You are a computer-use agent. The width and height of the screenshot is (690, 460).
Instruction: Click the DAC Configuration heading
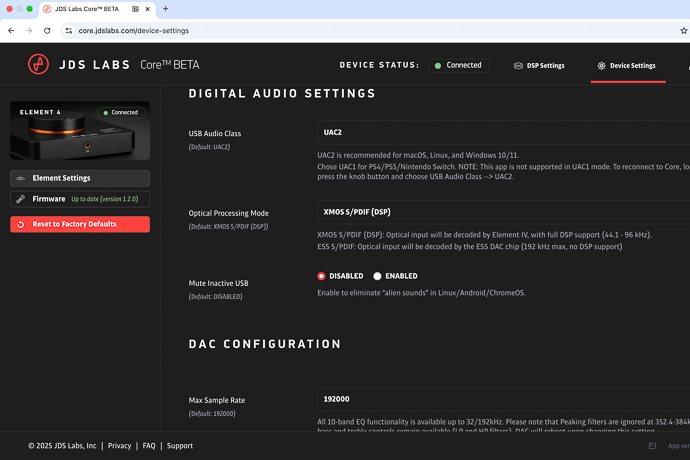click(265, 344)
